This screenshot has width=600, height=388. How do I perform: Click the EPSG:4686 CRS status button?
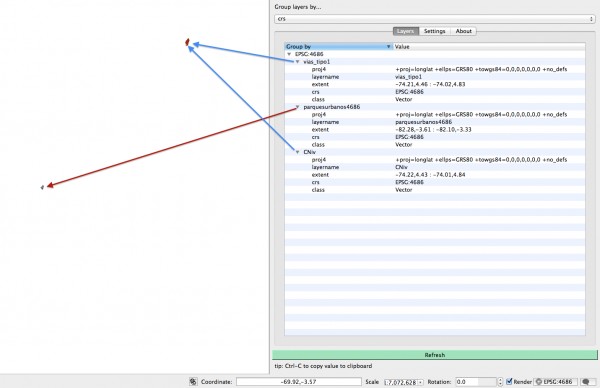pos(556,382)
